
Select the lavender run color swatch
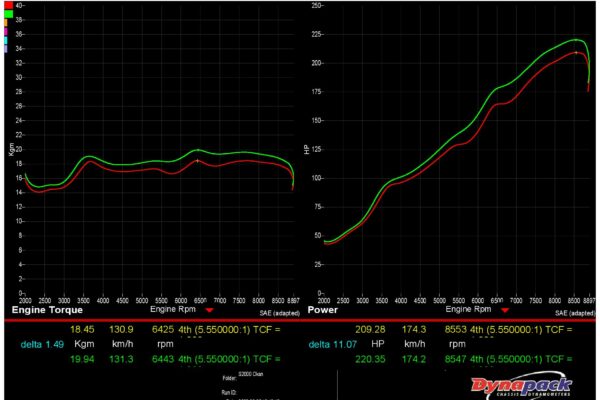click(x=6, y=49)
